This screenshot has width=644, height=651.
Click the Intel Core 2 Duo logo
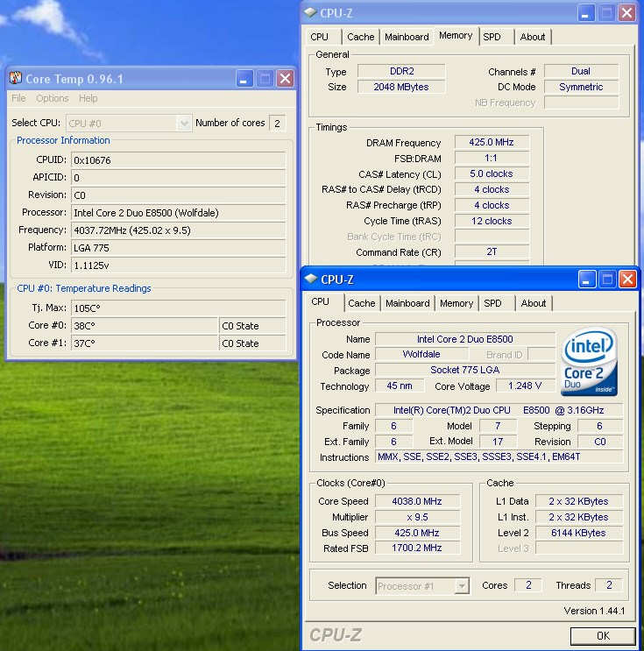click(589, 361)
